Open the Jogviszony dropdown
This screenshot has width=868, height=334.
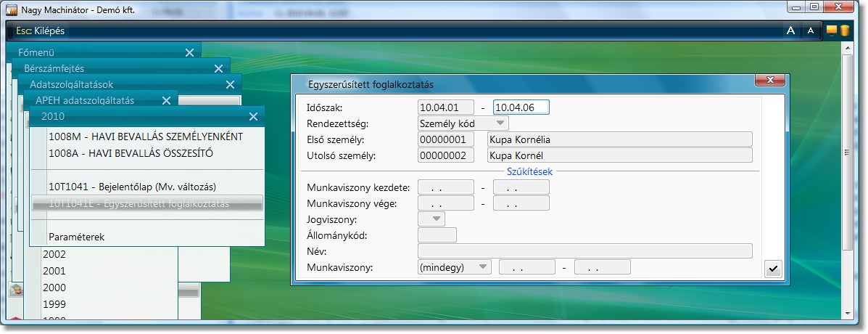(x=431, y=219)
